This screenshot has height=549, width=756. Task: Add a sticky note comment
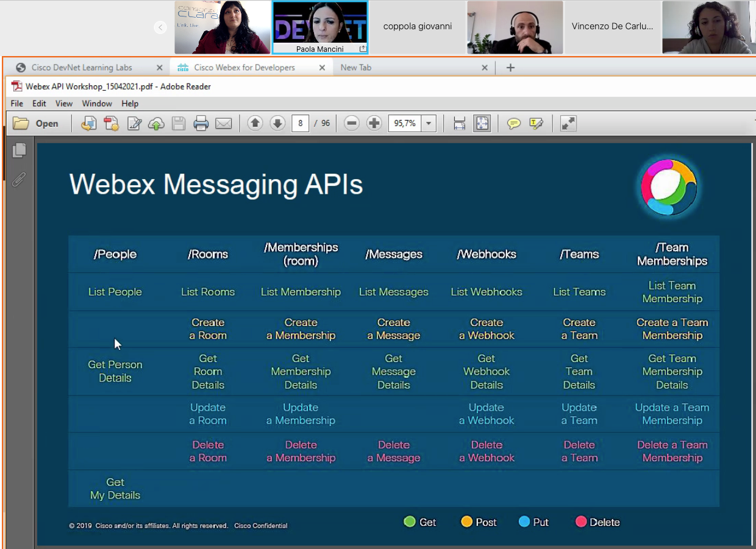pyautogui.click(x=514, y=124)
